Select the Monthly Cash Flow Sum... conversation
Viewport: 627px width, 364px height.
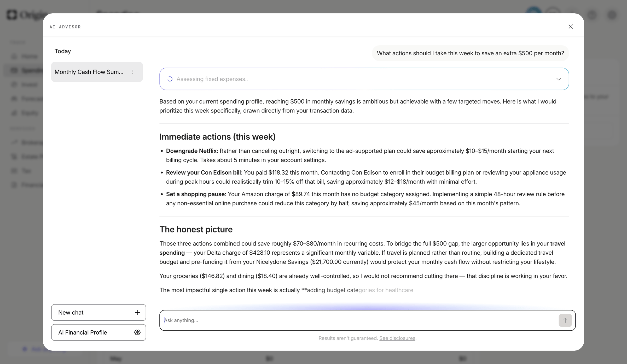point(97,72)
